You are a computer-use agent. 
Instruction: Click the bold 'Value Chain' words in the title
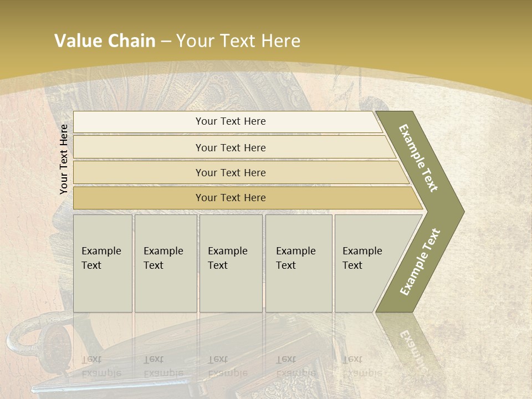click(105, 40)
